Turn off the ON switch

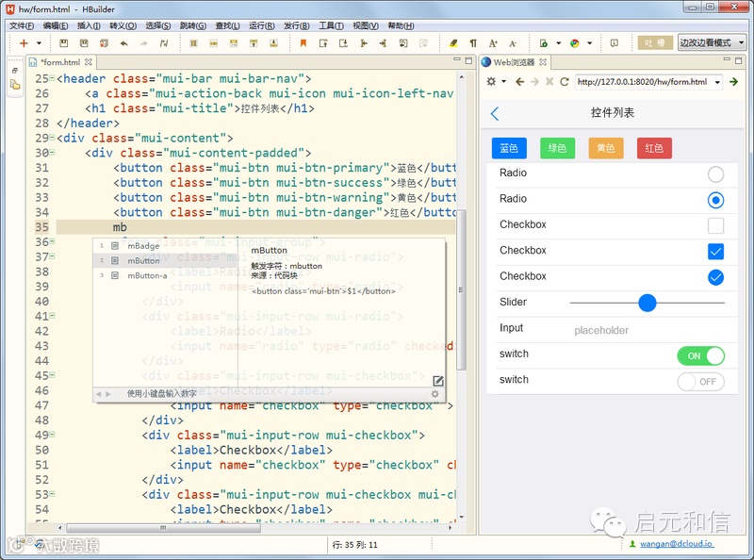click(700, 355)
